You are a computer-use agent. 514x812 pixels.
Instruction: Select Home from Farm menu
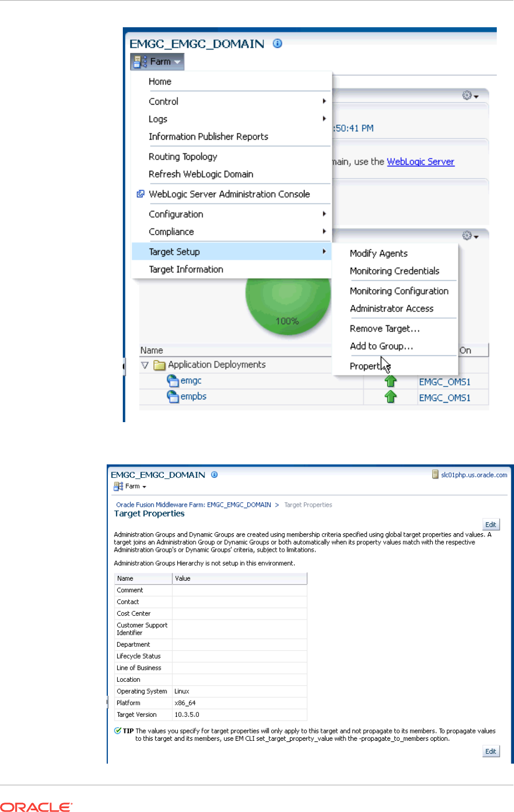tap(160, 82)
